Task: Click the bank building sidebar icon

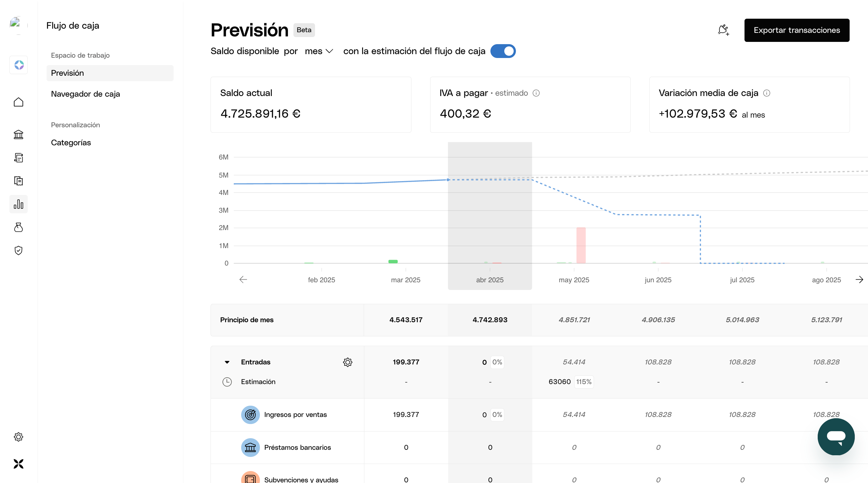Action: tap(18, 135)
